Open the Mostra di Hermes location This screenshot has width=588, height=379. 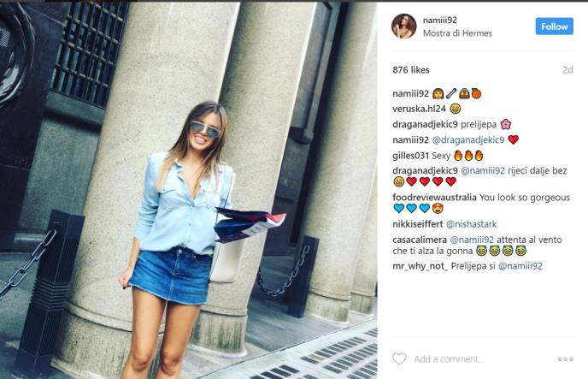(x=457, y=33)
